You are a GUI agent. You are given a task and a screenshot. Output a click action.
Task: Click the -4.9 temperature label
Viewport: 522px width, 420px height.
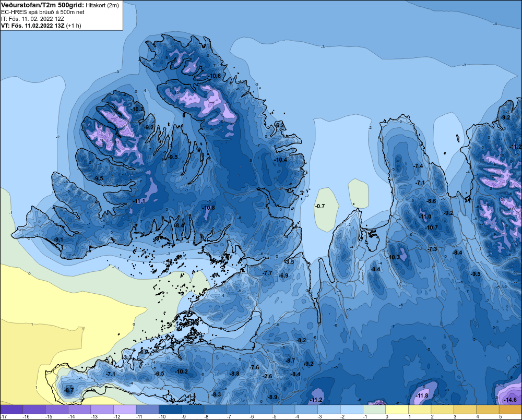pos(144,352)
